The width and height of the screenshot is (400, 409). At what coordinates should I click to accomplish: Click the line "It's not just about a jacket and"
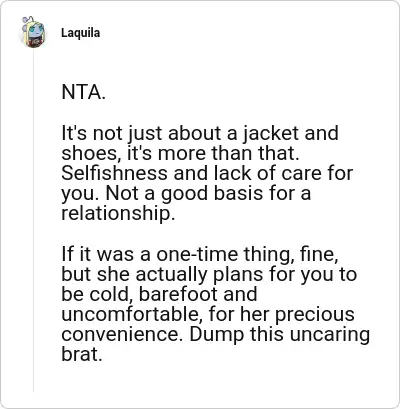(200, 134)
